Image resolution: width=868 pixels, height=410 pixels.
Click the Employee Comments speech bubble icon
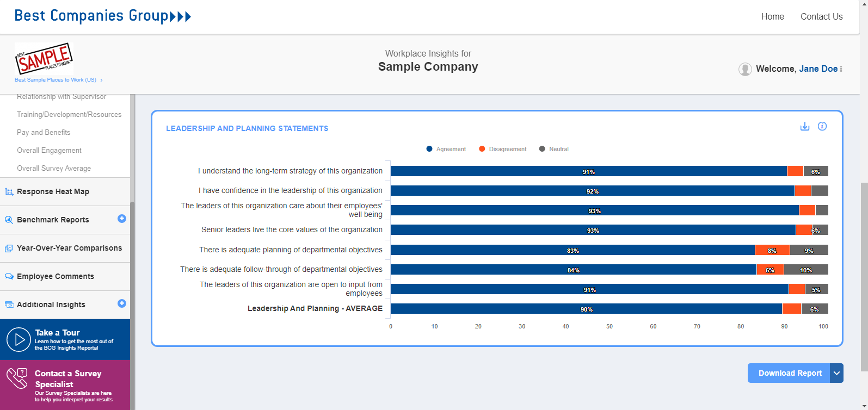(x=9, y=276)
